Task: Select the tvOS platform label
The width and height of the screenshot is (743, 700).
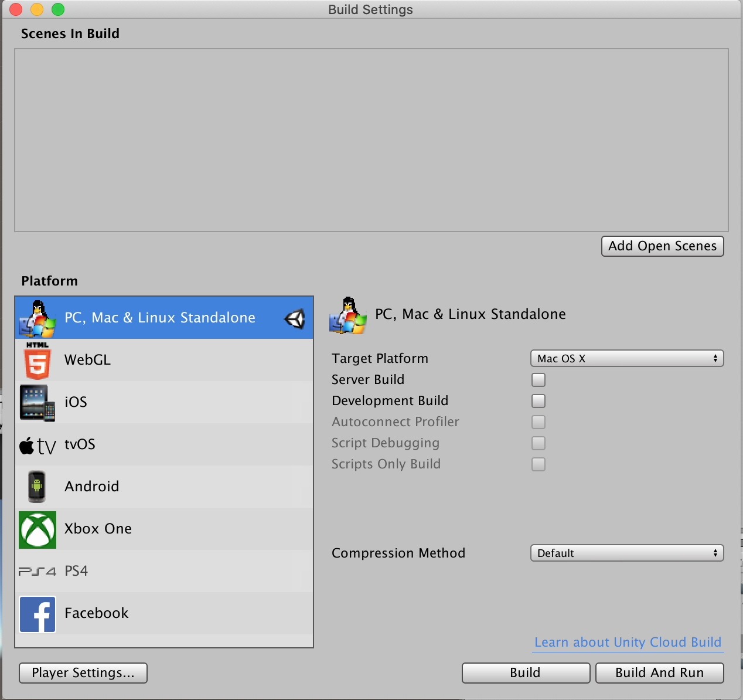Action: pos(80,444)
